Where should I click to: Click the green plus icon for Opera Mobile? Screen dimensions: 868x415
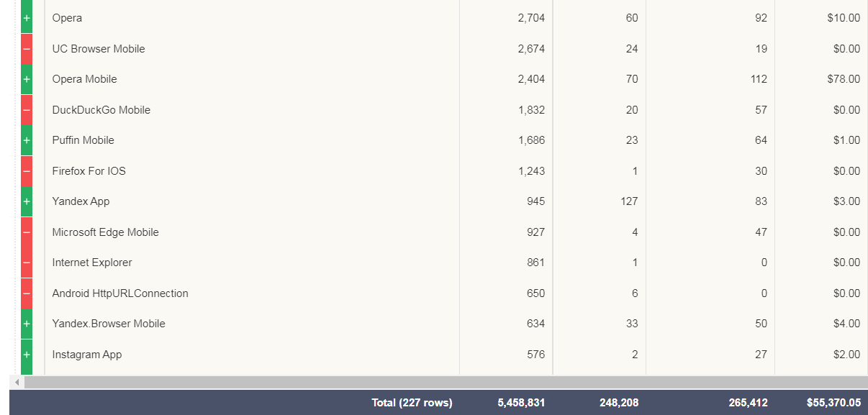pos(27,79)
